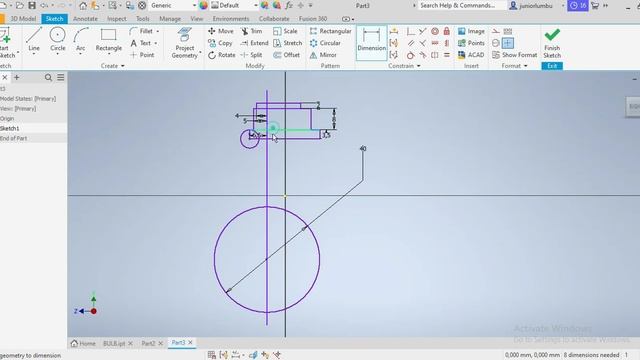This screenshot has width=640, height=360.
Task: Use the Mirror pattern tool
Action: [323, 55]
